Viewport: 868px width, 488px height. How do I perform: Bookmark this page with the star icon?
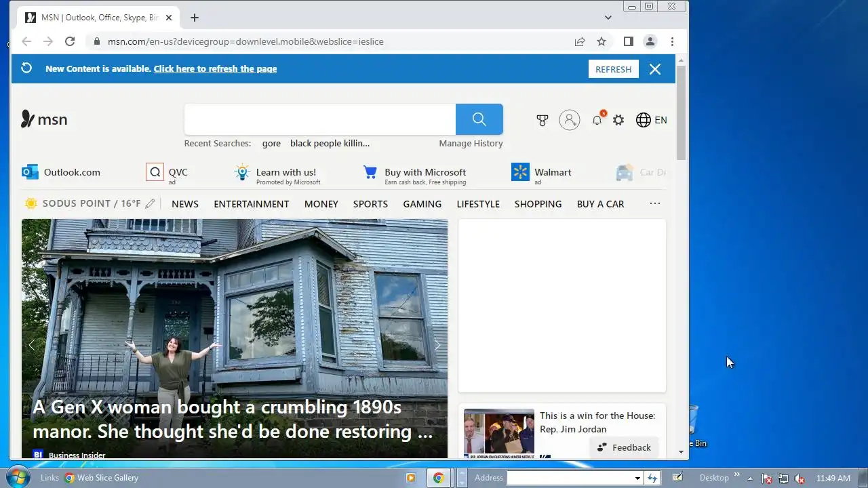tap(601, 41)
